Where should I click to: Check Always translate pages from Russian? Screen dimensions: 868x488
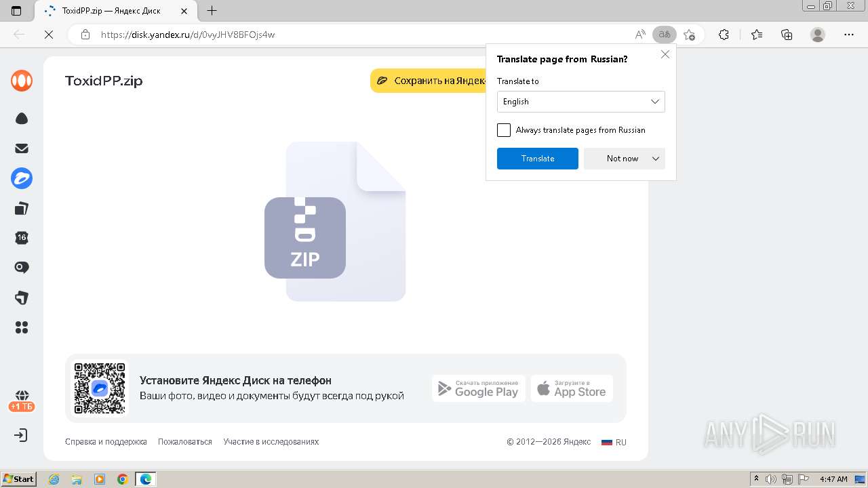tap(504, 130)
